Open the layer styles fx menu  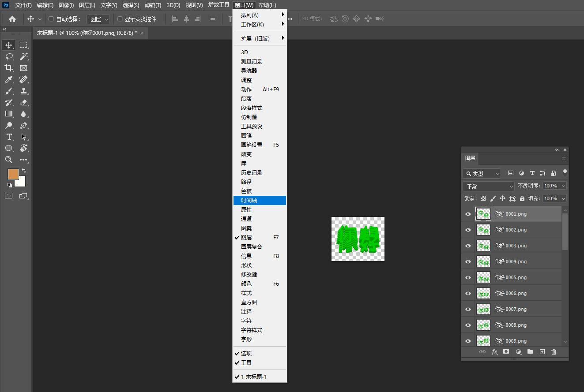(494, 352)
